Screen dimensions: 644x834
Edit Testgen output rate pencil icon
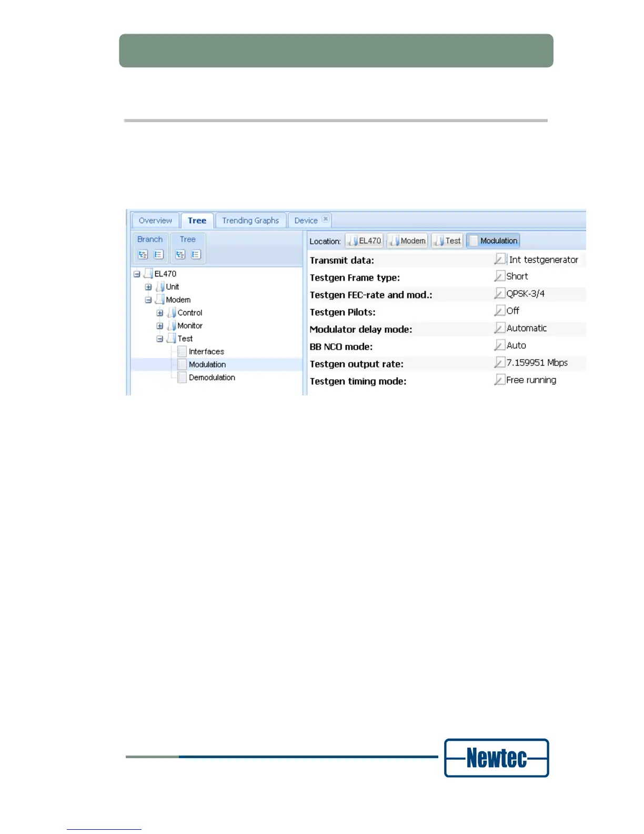[x=500, y=362]
